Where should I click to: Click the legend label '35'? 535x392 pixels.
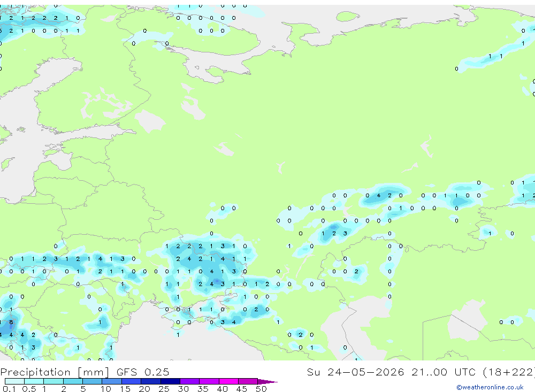tap(203, 389)
